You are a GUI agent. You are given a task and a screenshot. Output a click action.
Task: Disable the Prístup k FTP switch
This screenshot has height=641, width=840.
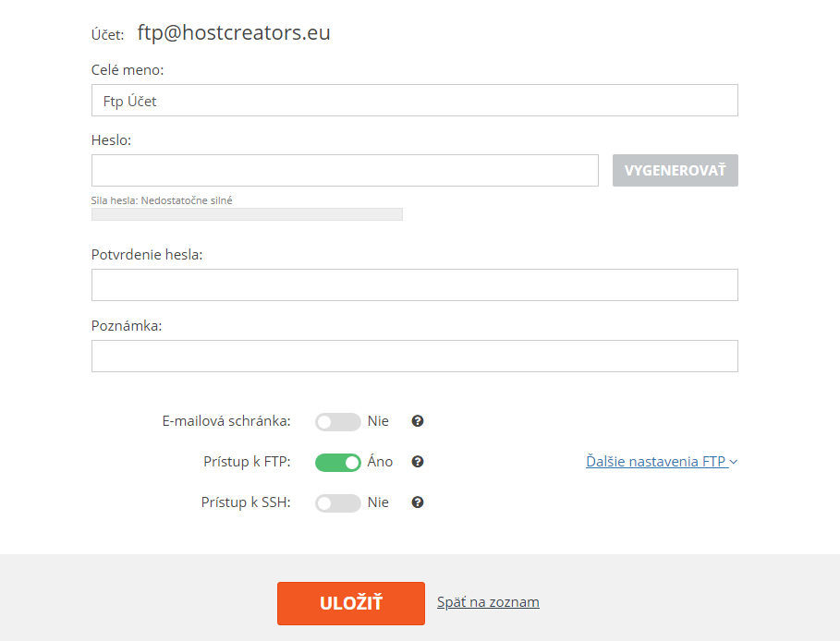click(337, 462)
